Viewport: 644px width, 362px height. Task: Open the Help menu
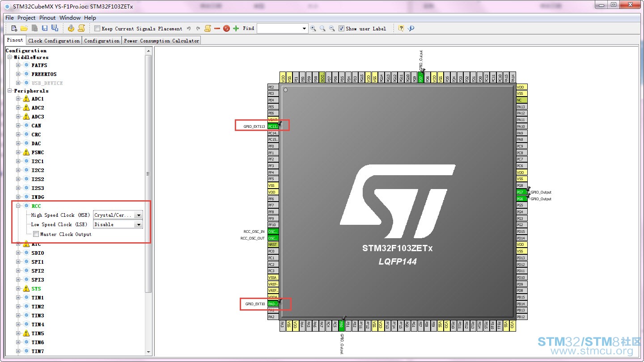[90, 18]
